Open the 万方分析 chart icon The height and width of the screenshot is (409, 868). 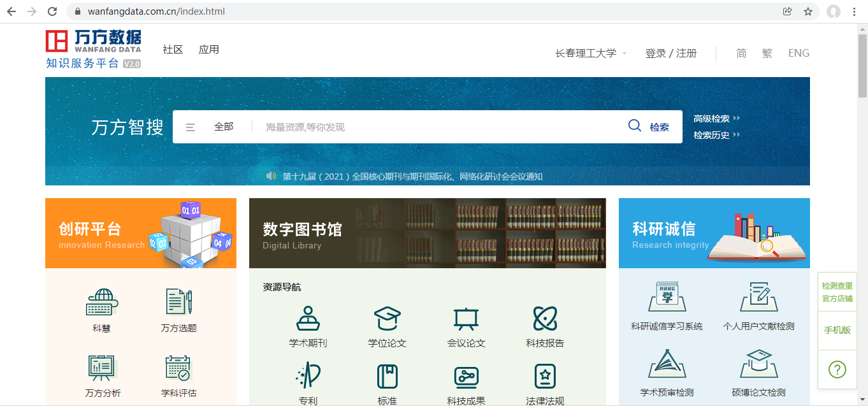tap(102, 368)
